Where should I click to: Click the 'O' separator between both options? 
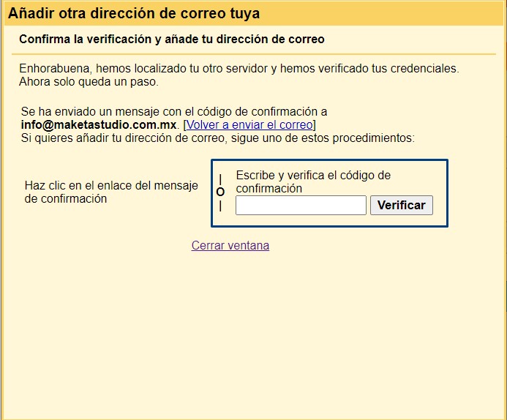point(220,192)
